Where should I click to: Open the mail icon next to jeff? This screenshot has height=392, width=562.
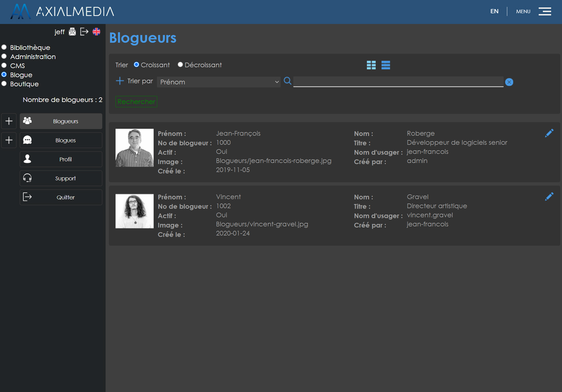72,32
